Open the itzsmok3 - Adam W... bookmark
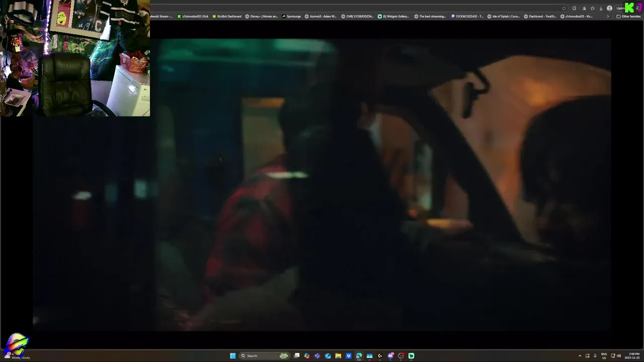The height and width of the screenshot is (362, 644). (x=321, y=16)
